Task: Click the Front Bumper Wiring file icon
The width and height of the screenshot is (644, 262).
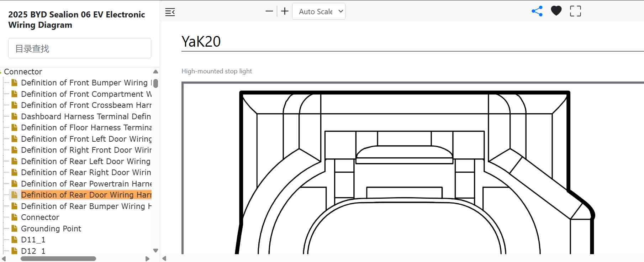Action: [15, 83]
